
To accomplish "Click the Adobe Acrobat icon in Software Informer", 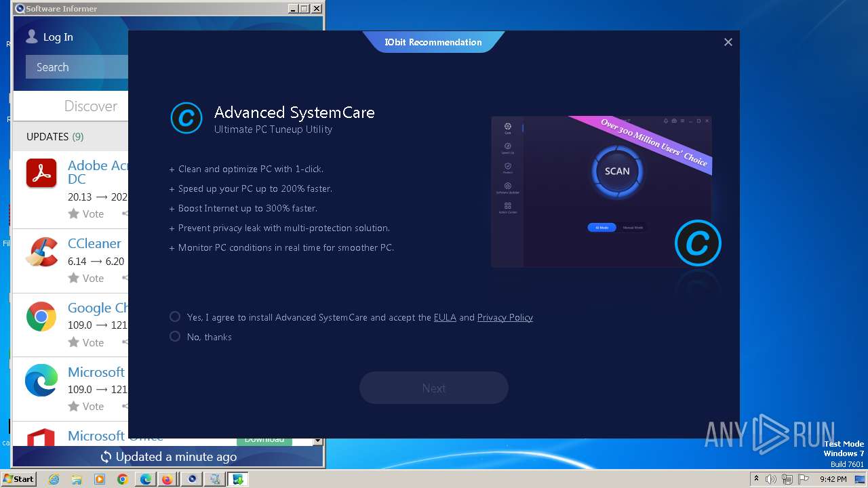I will (x=41, y=173).
